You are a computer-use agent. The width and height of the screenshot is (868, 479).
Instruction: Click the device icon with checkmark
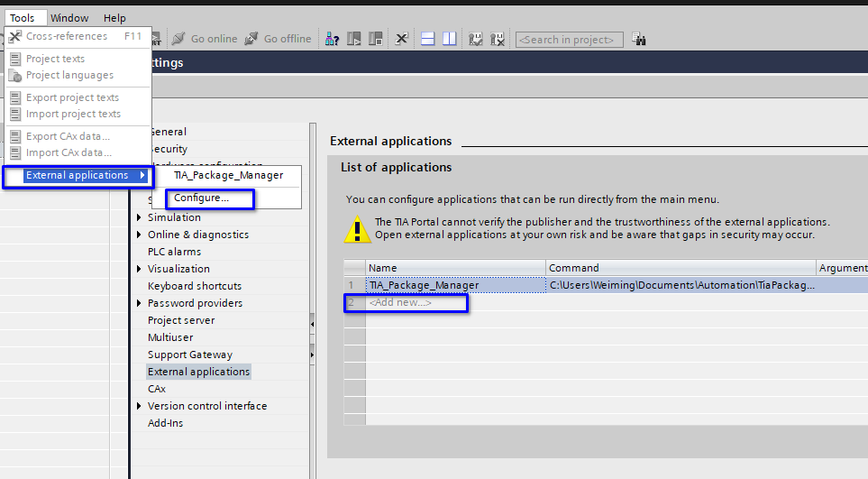click(475, 39)
